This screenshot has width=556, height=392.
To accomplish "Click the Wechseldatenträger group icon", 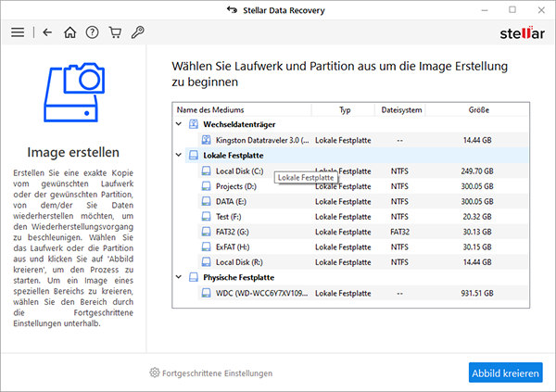I will point(194,124).
